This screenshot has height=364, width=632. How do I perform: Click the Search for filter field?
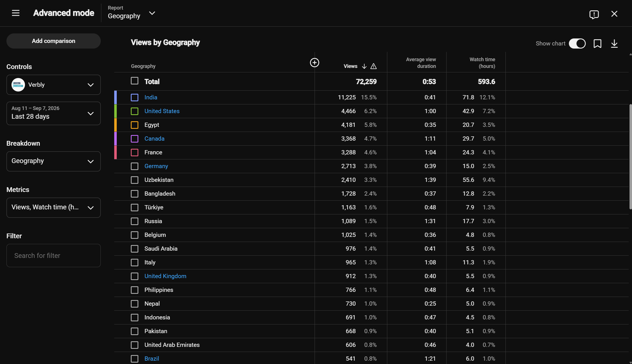[x=54, y=256]
